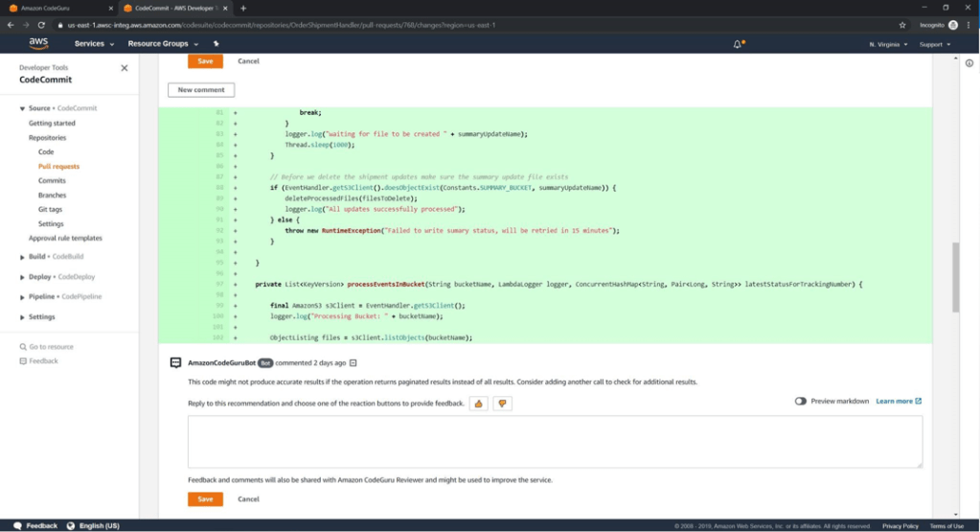Screen dimensions: 980x532
Task: Open the Resource Groups dropdown
Action: click(163, 44)
